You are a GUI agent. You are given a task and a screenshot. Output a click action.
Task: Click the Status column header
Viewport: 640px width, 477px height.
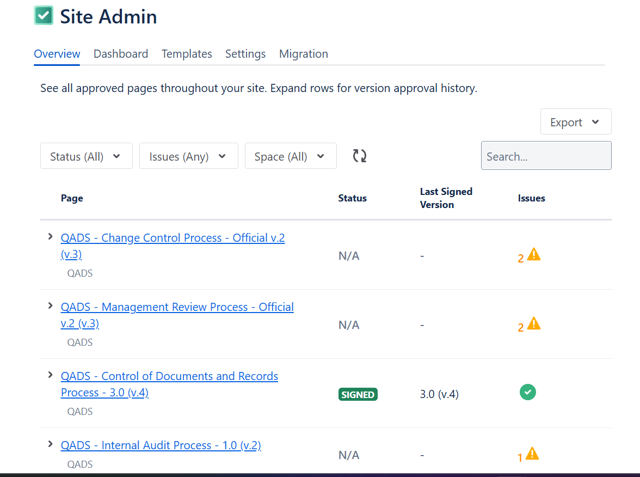(x=352, y=198)
